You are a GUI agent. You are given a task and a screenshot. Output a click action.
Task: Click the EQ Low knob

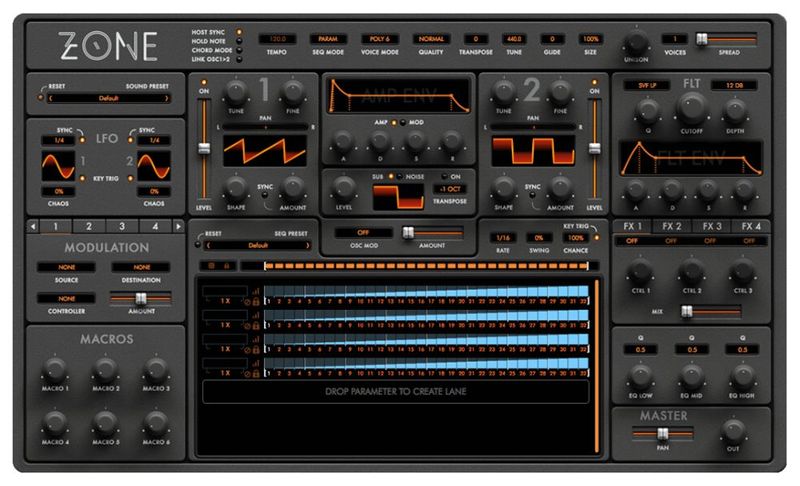pos(637,376)
